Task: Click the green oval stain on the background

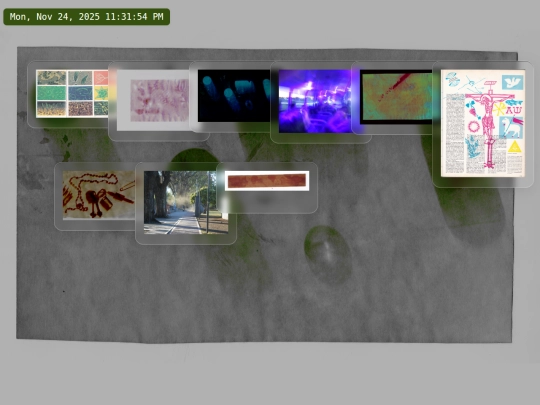Action: [327, 254]
